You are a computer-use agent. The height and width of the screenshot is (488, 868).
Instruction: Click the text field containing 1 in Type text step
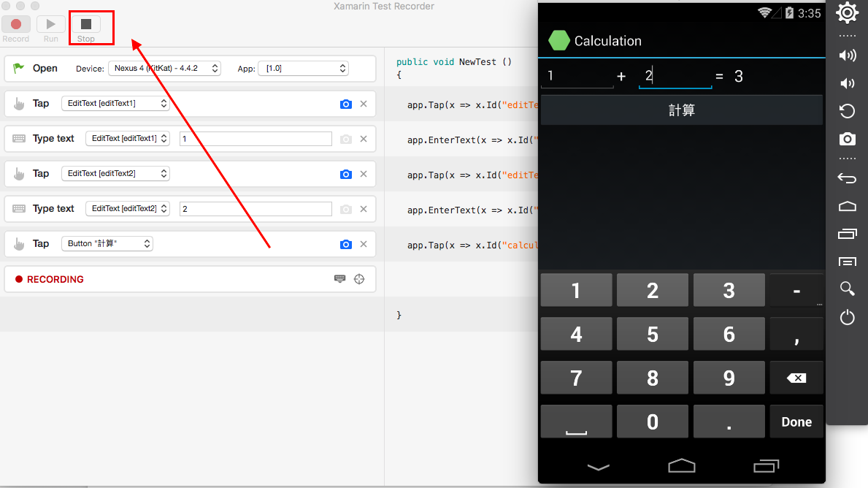(x=256, y=139)
